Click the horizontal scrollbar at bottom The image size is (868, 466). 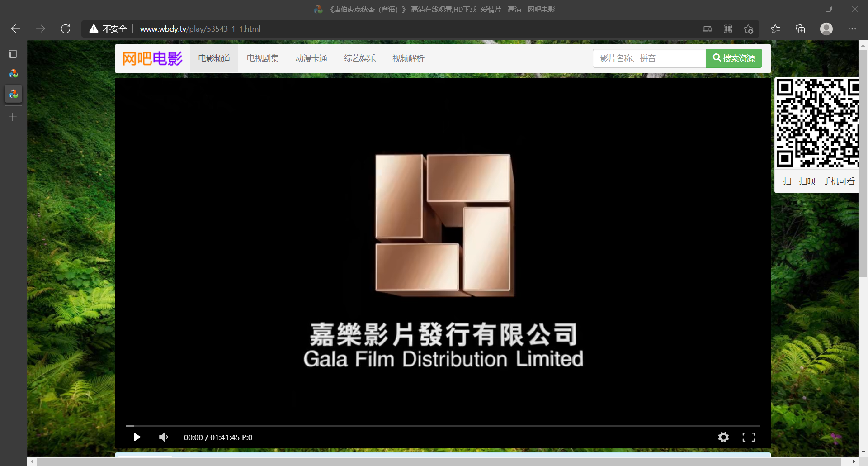[x=439, y=461]
